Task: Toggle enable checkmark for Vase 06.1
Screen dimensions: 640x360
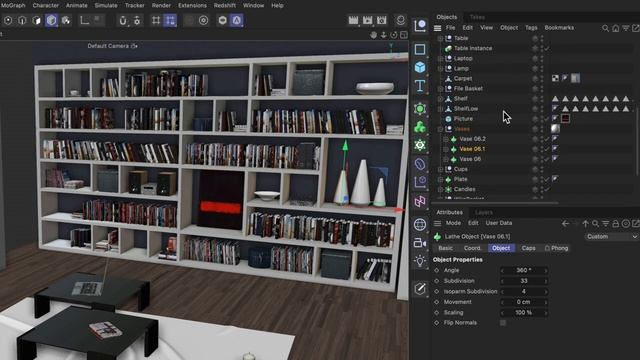Action: click(547, 149)
